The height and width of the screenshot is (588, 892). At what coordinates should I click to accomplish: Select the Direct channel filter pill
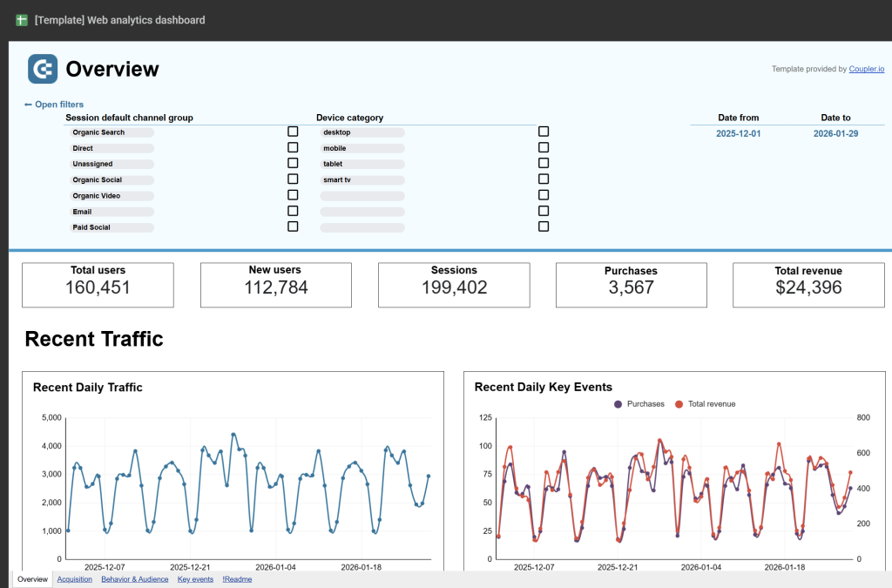[x=112, y=147]
